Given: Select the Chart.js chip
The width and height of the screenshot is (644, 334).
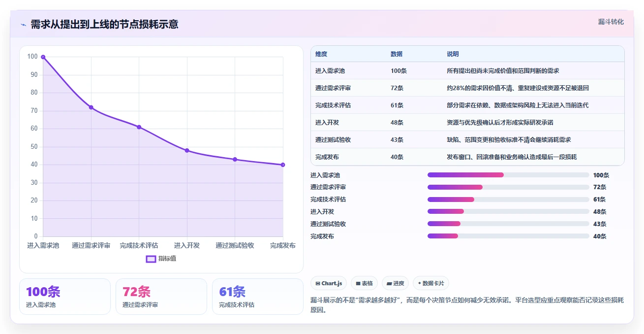Looking at the screenshot, I should click(329, 283).
